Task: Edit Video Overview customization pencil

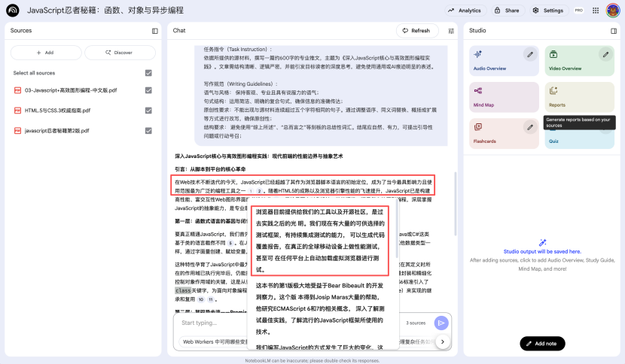Action: click(605, 55)
